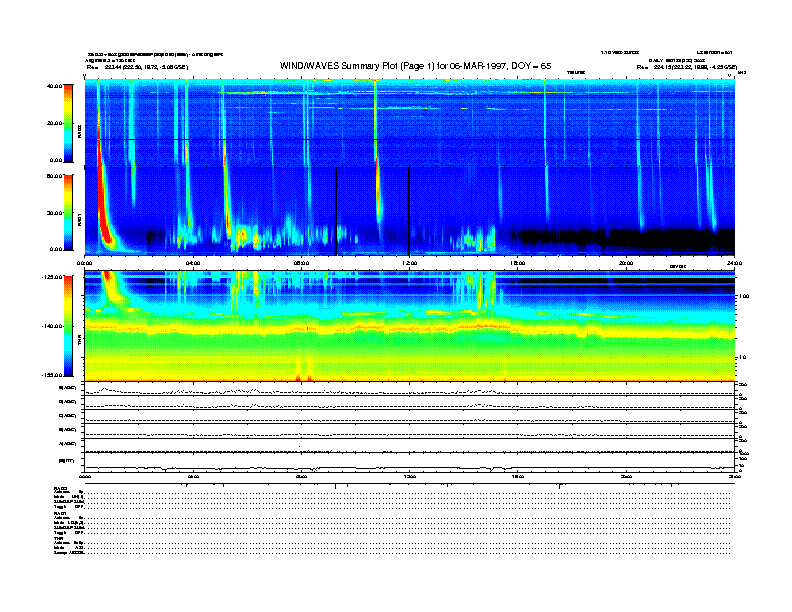Click the TNR color scale bar
Screen dimensions: 792x612
coord(68,326)
